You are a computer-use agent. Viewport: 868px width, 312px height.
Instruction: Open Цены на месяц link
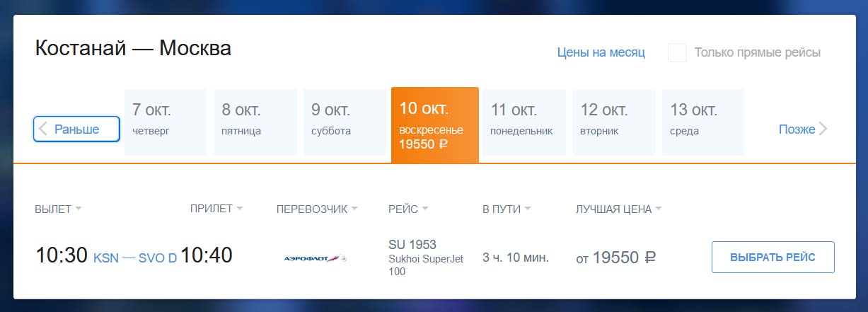601,52
